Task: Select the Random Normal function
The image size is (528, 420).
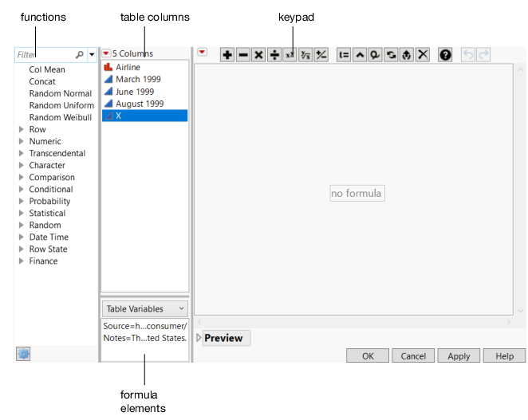Action: [61, 93]
